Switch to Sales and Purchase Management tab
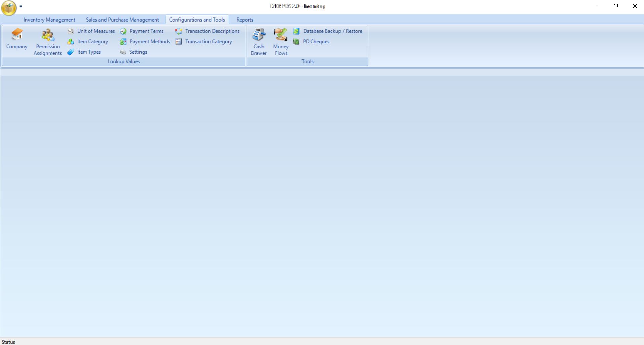Image resolution: width=644 pixels, height=345 pixels. [x=122, y=20]
